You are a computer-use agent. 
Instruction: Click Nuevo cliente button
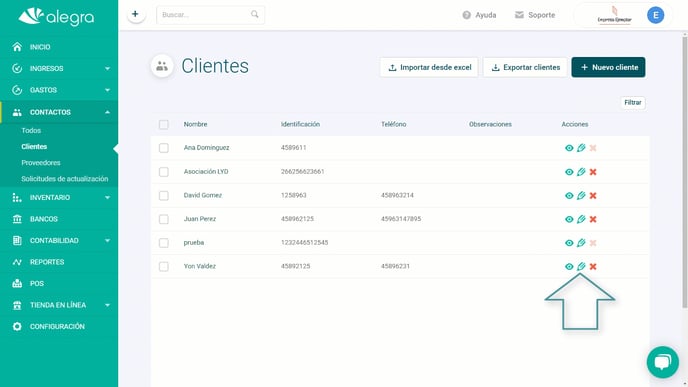coord(608,67)
